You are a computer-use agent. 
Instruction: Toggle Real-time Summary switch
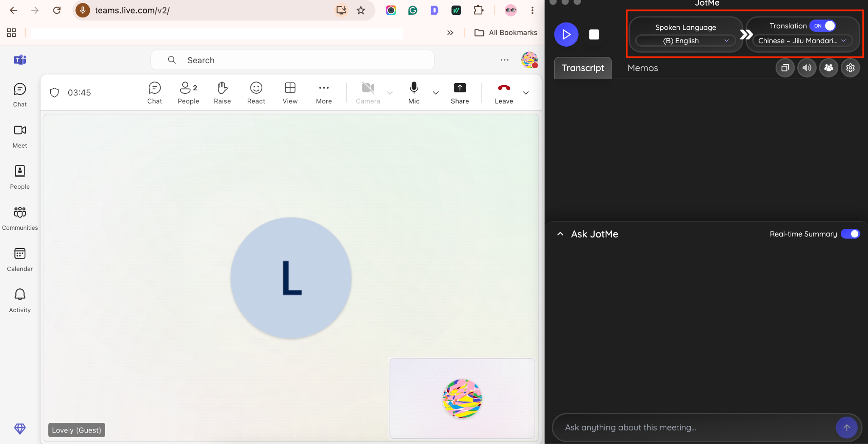pos(850,234)
